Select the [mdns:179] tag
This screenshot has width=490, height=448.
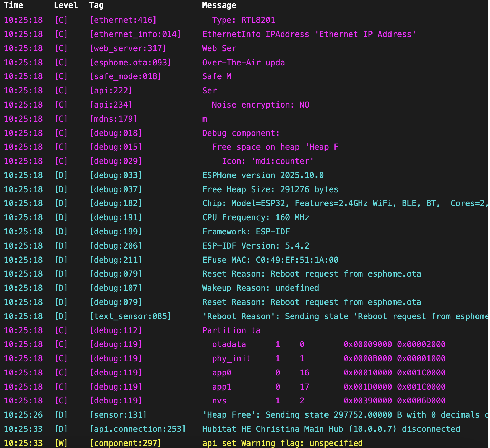113,119
